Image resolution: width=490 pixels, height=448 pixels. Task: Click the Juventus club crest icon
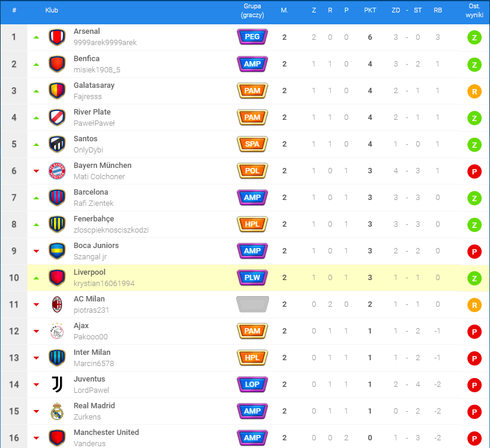[57, 385]
